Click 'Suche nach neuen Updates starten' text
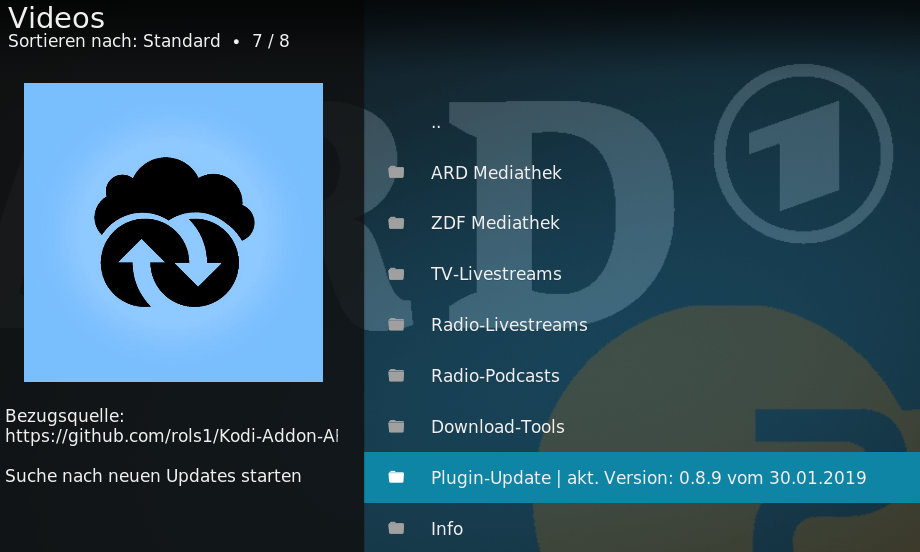 coord(153,476)
